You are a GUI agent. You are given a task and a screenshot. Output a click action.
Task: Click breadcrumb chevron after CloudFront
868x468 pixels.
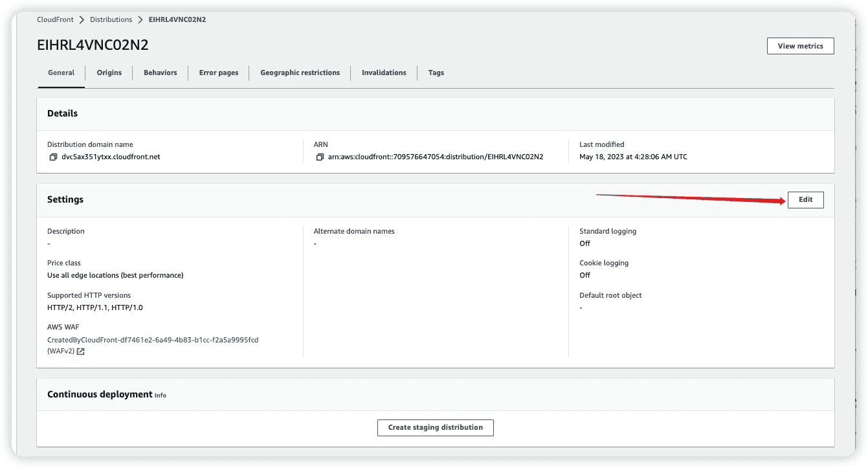point(82,19)
